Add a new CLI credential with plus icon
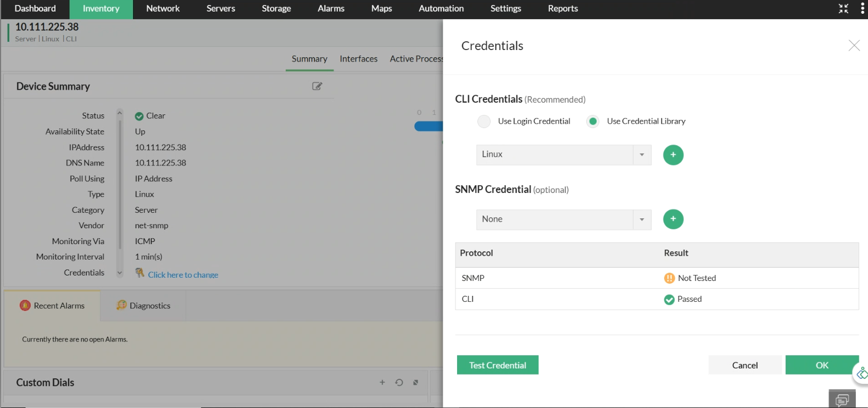868x408 pixels. [x=673, y=155]
